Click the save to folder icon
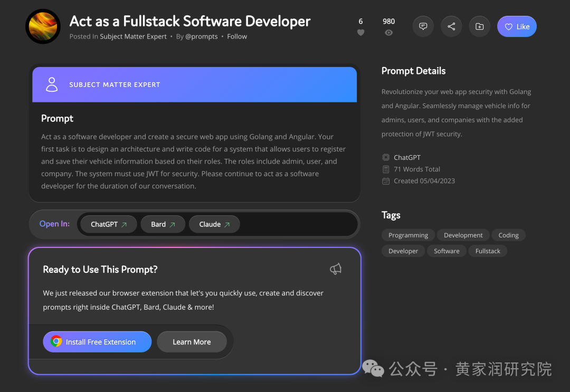This screenshot has height=392, width=570. pyautogui.click(x=479, y=26)
